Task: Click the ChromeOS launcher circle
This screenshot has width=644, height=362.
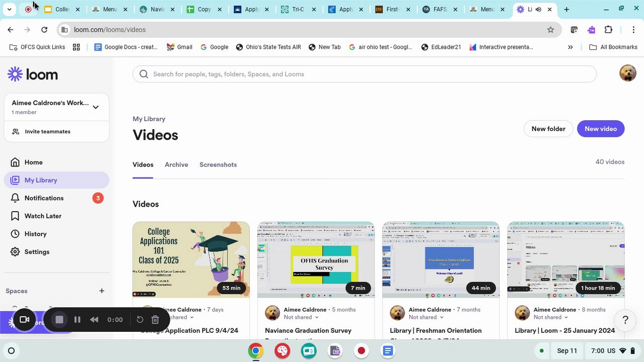Action: tap(11, 351)
